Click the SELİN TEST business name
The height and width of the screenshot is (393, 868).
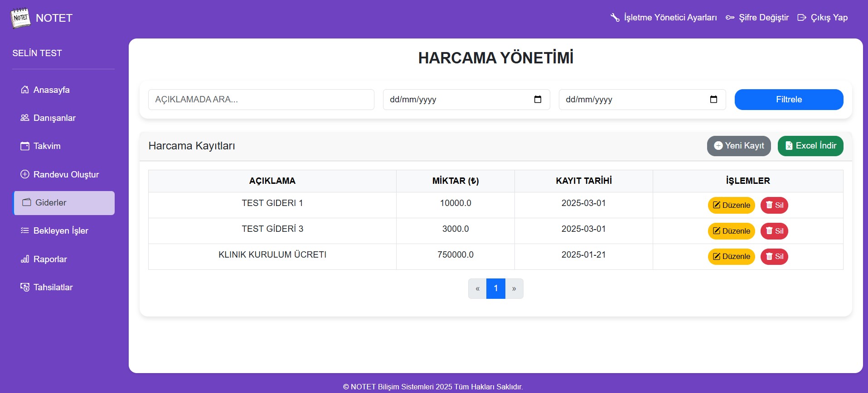(x=37, y=53)
